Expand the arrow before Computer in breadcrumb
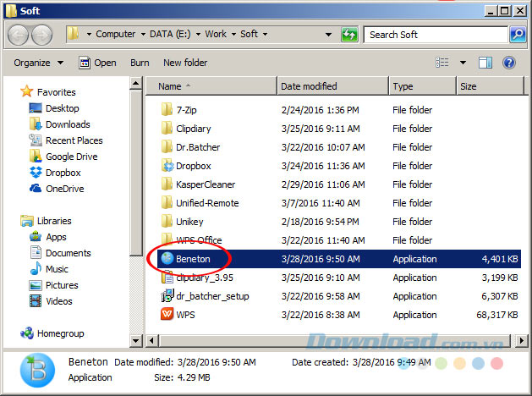The height and width of the screenshot is (396, 532). (89, 35)
